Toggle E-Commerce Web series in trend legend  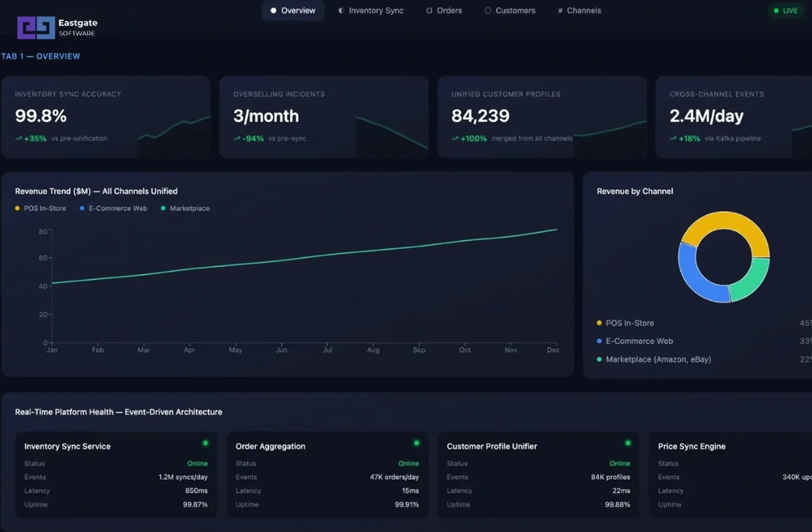pyautogui.click(x=113, y=209)
